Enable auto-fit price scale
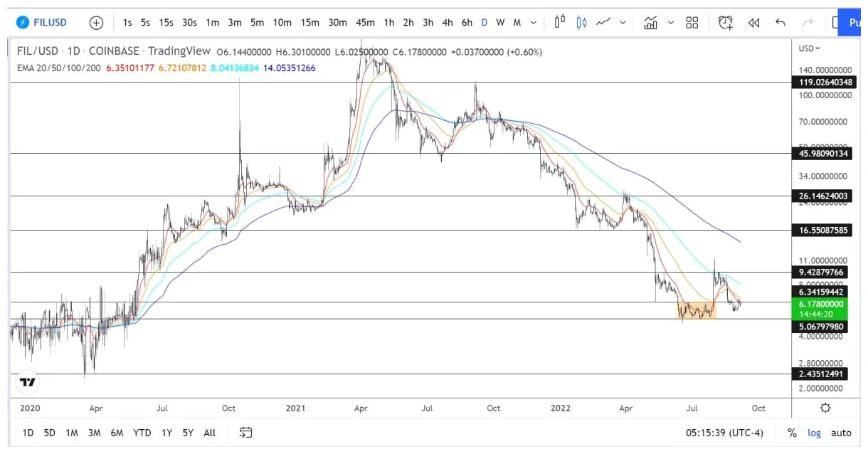 coord(841,433)
